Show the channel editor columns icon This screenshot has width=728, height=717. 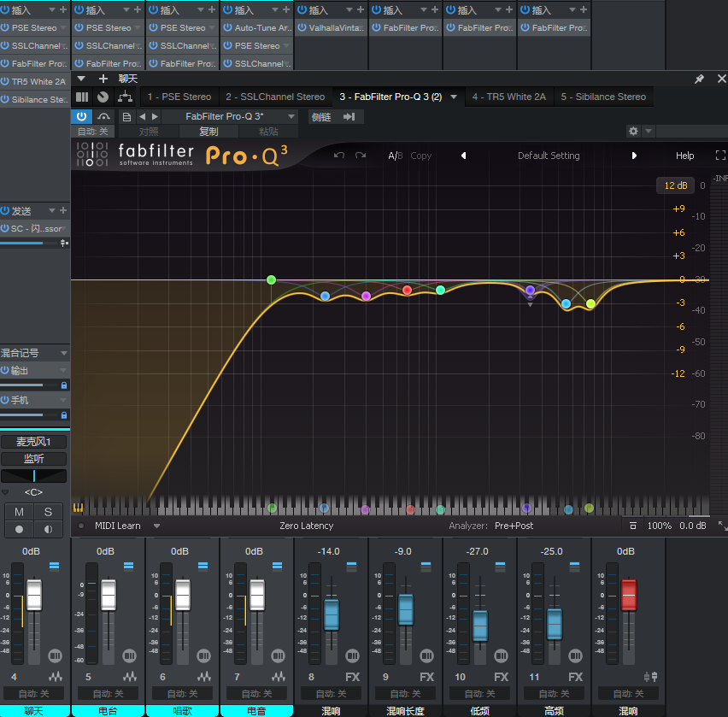(82, 97)
